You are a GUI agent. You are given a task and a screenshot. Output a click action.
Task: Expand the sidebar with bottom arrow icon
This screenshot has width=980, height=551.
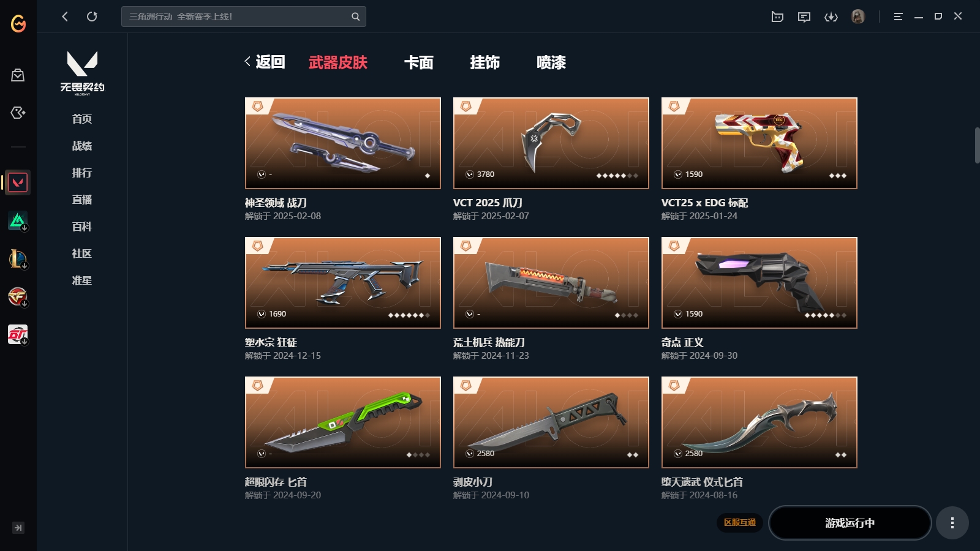(x=18, y=528)
